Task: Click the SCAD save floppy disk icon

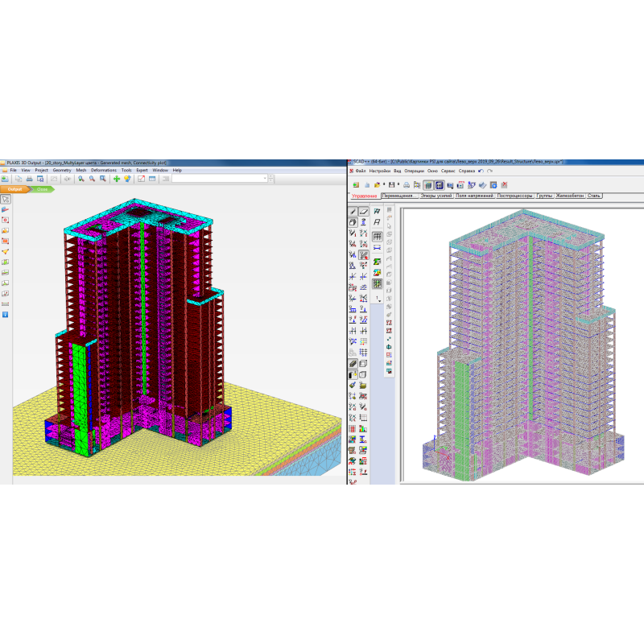Action: click(390, 185)
